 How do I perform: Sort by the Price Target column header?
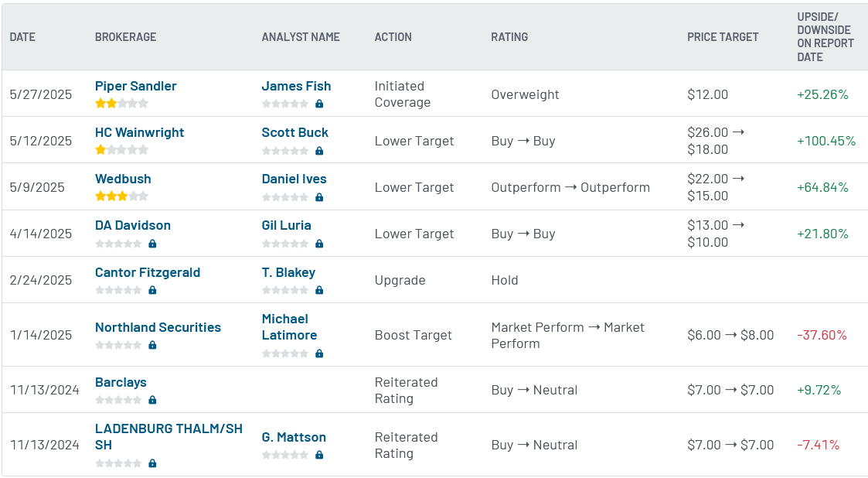(x=723, y=37)
